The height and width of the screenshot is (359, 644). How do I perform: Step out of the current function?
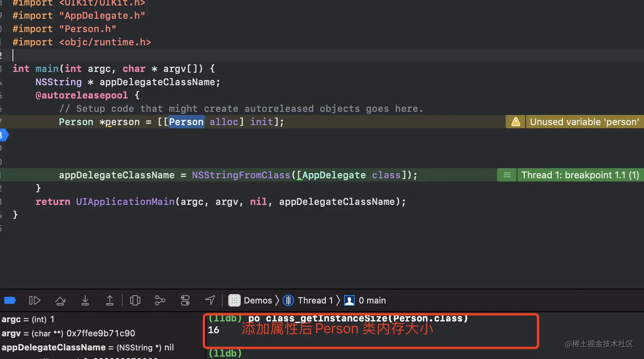(110, 301)
